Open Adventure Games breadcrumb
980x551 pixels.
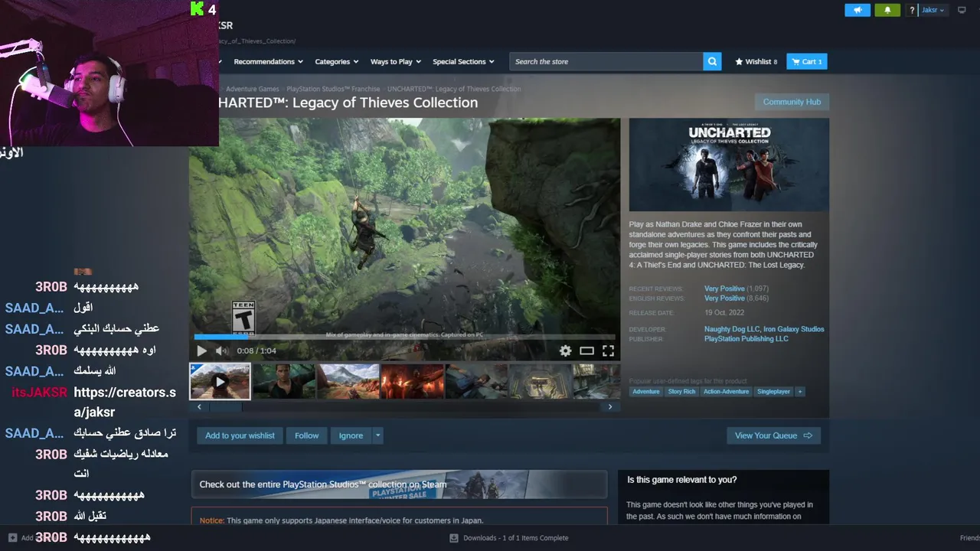click(253, 89)
